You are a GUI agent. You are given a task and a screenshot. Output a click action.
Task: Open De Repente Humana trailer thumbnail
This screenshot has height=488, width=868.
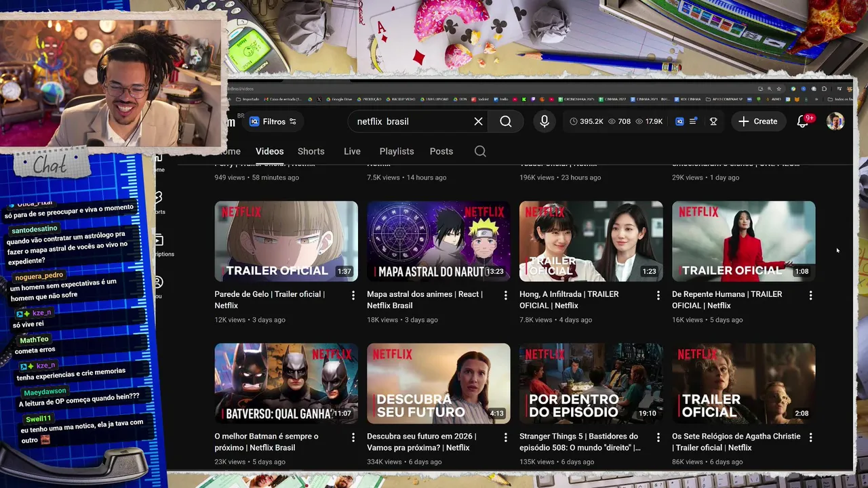click(x=744, y=241)
